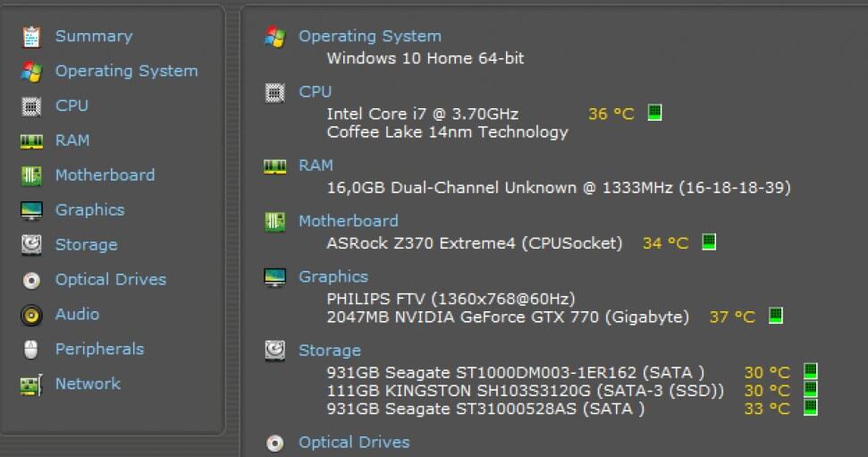Click the Windows 10 Home 64-bit text

click(425, 59)
